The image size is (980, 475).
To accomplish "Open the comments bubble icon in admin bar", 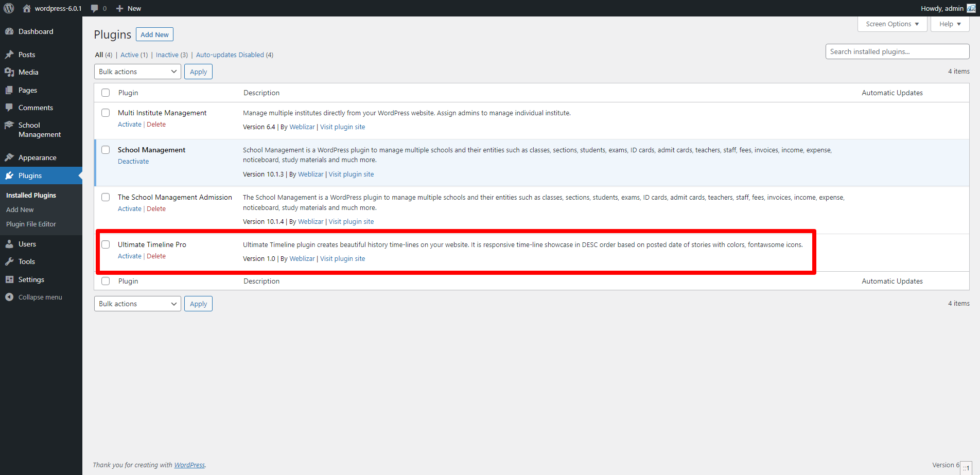I will pyautogui.click(x=95, y=8).
